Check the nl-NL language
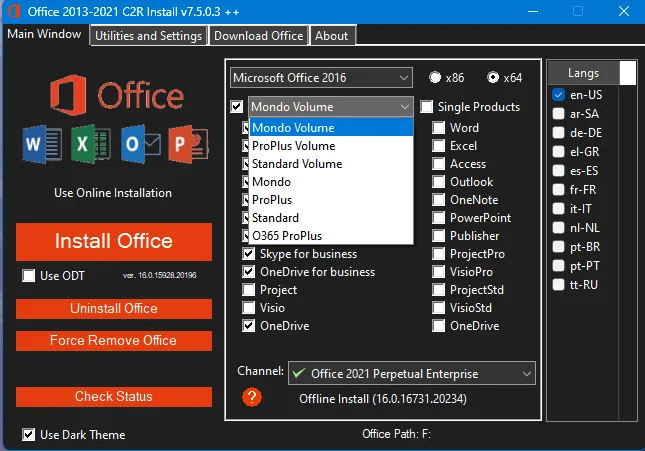The image size is (645, 451). (558, 228)
